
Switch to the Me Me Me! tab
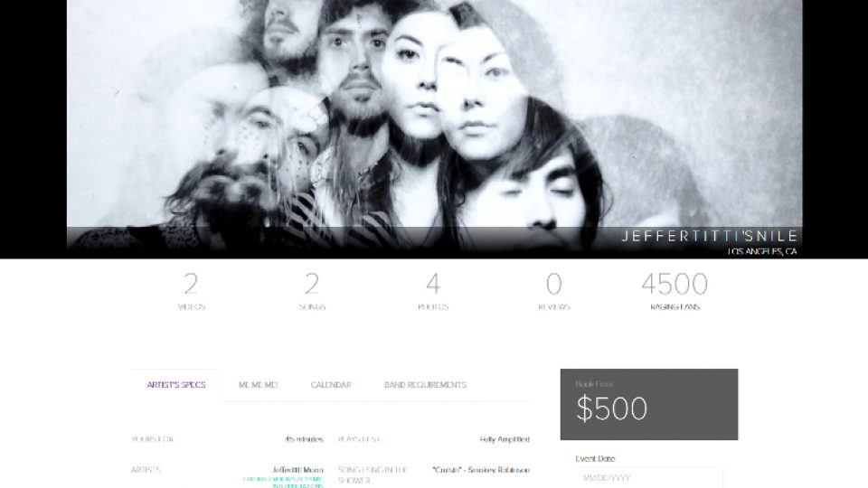click(258, 385)
